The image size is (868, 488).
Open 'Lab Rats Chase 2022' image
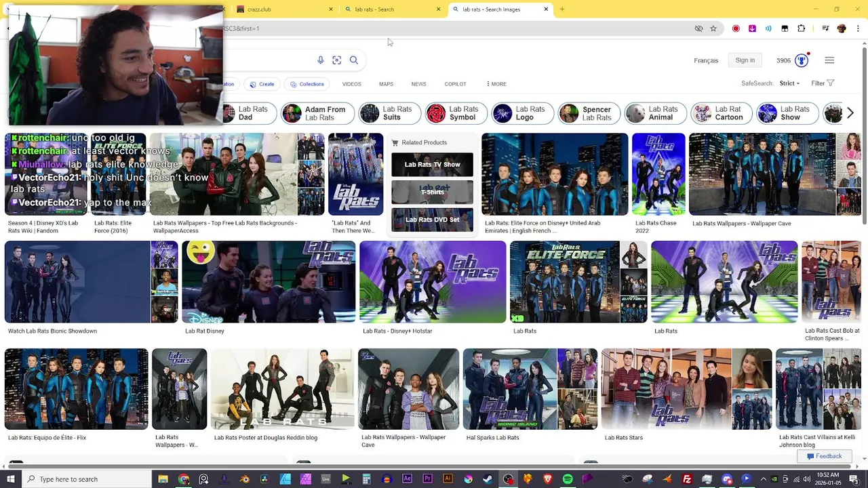click(658, 174)
